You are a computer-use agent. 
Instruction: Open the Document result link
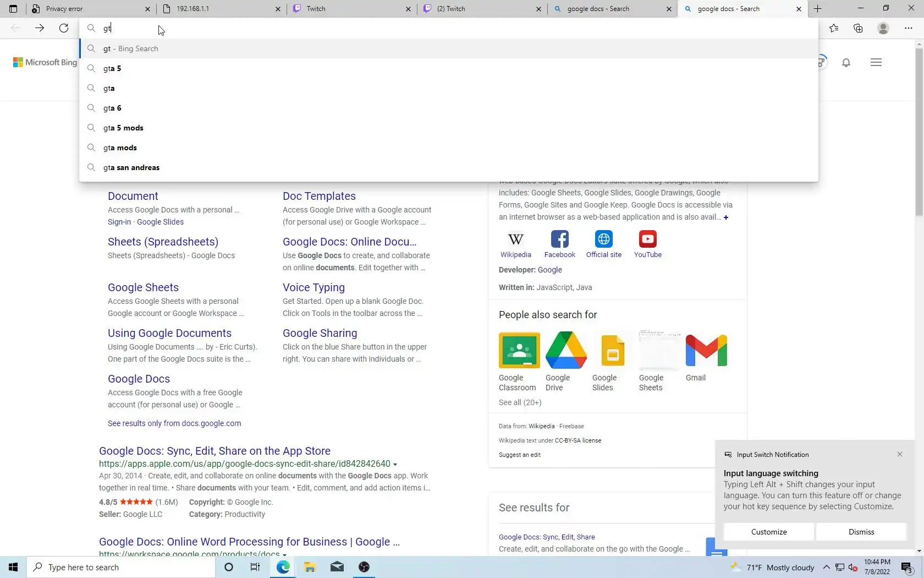[x=133, y=196]
